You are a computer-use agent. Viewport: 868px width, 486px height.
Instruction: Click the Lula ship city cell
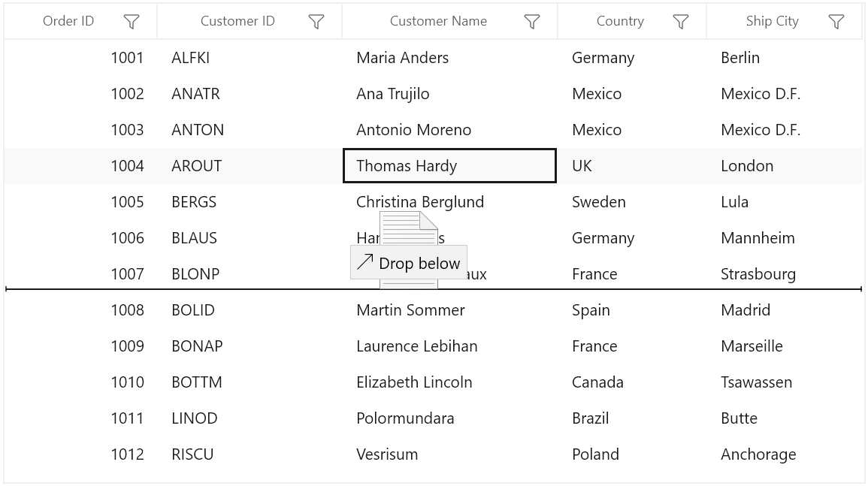[785, 201]
